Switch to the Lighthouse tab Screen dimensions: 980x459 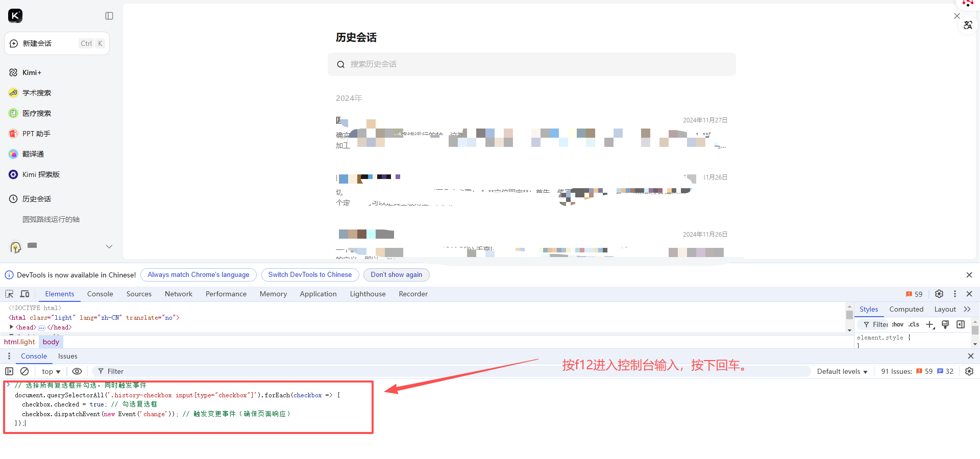tap(367, 294)
